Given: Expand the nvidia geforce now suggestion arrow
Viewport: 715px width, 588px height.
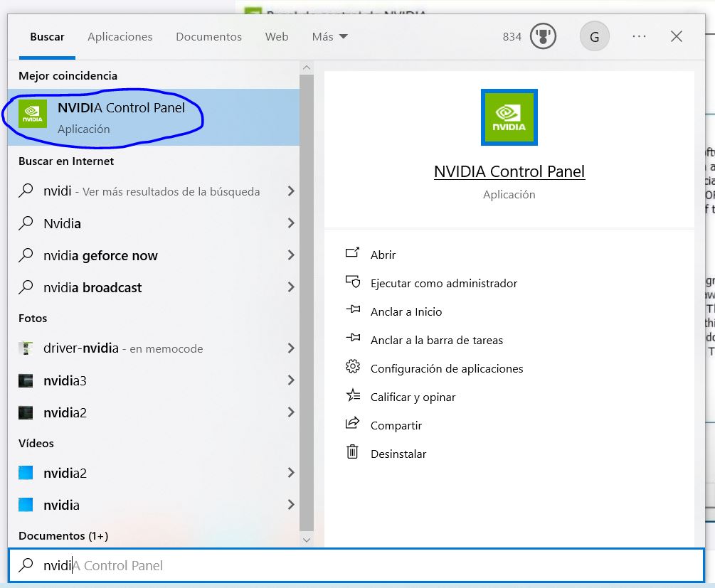Looking at the screenshot, I should pyautogui.click(x=291, y=255).
